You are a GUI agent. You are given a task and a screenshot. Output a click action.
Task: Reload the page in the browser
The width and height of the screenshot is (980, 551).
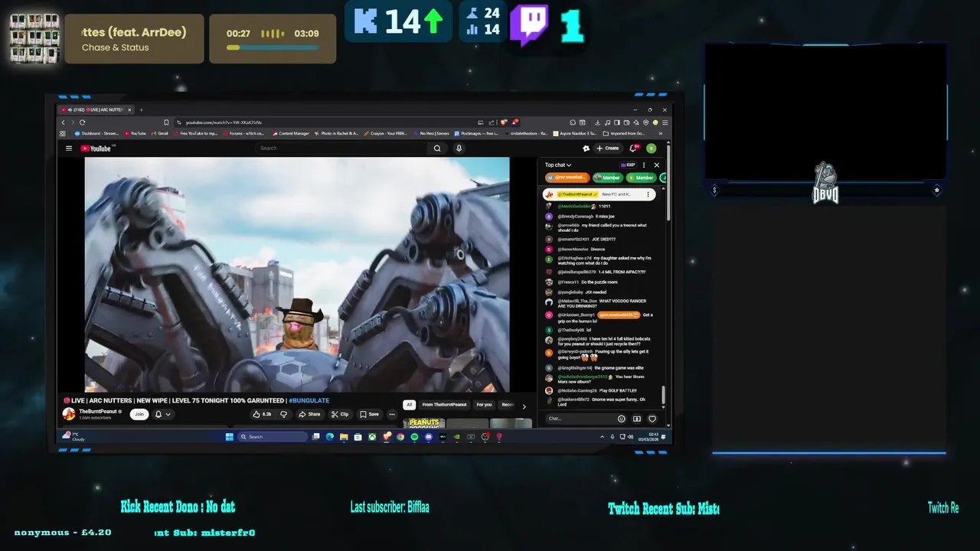pyautogui.click(x=82, y=122)
